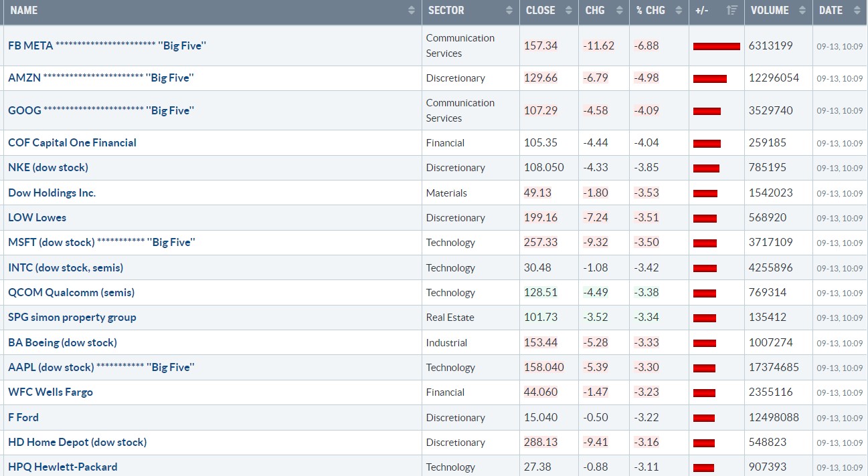Click percent change -3.30
Image resolution: width=868 pixels, height=476 pixels.
(646, 367)
